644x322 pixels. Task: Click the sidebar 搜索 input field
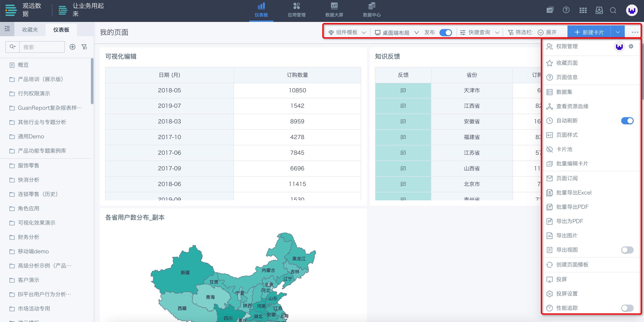pos(42,47)
